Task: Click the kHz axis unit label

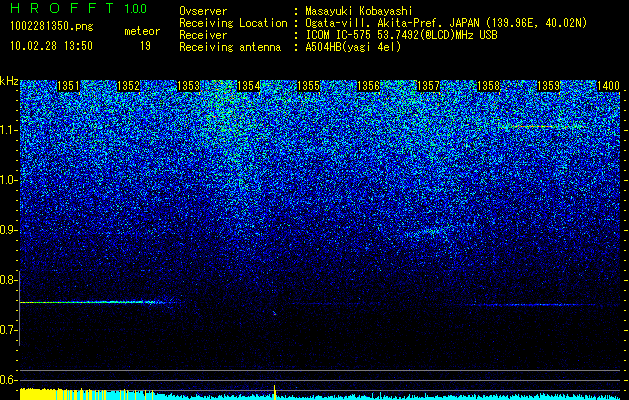Action: tap(9, 82)
